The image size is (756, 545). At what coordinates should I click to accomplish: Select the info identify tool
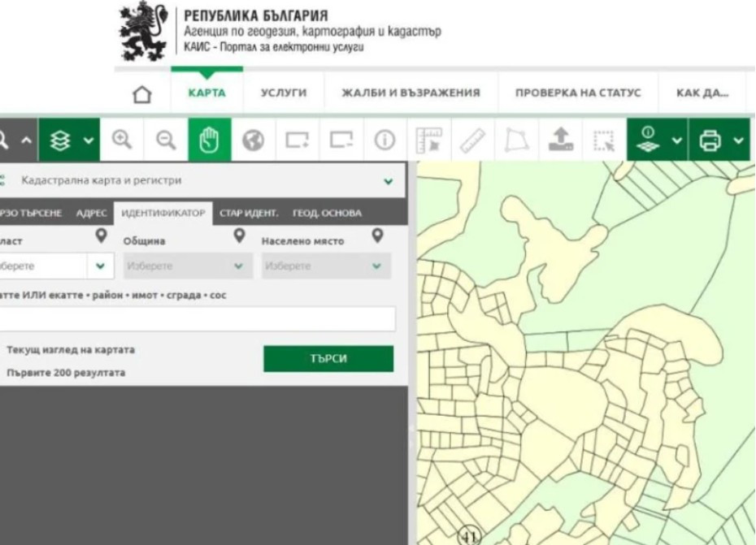(x=385, y=141)
